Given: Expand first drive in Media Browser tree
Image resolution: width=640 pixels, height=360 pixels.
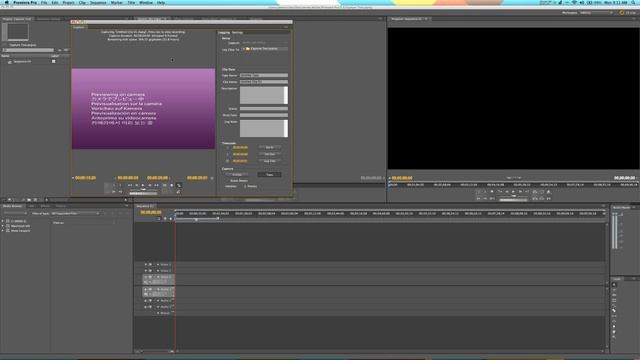Looking at the screenshot, I should pos(3,221).
